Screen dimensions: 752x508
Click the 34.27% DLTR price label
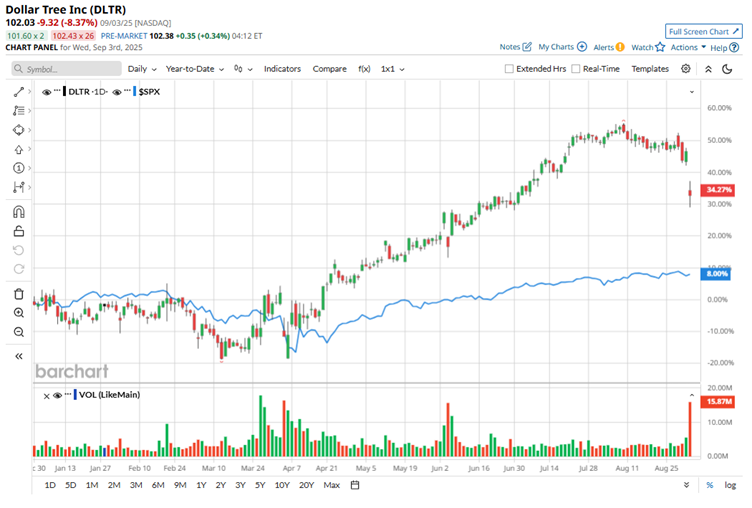coord(717,190)
